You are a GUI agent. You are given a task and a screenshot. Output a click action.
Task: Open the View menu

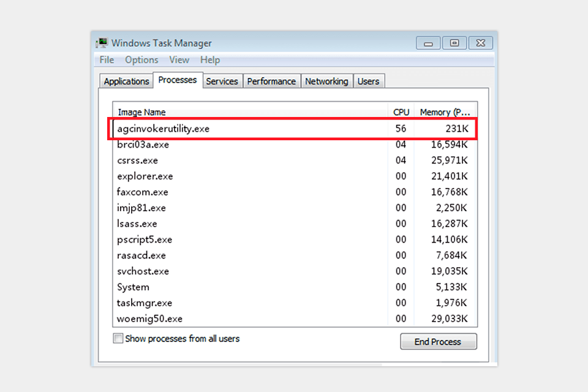click(x=179, y=59)
